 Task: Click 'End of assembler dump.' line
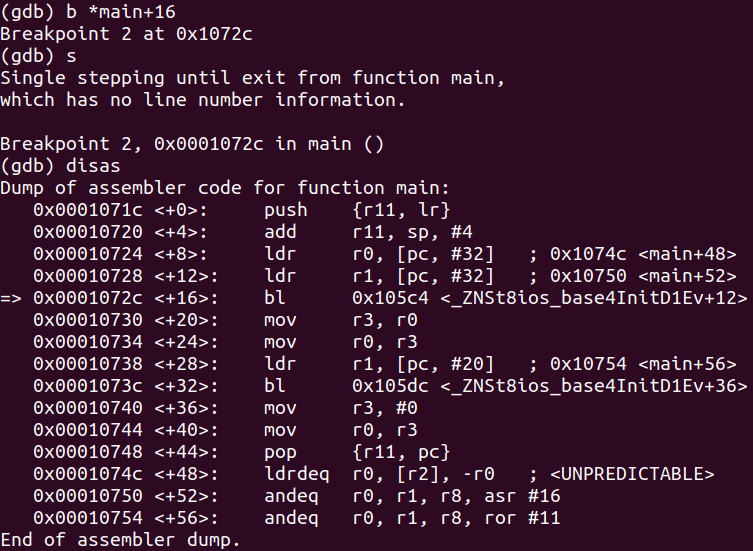click(120, 540)
